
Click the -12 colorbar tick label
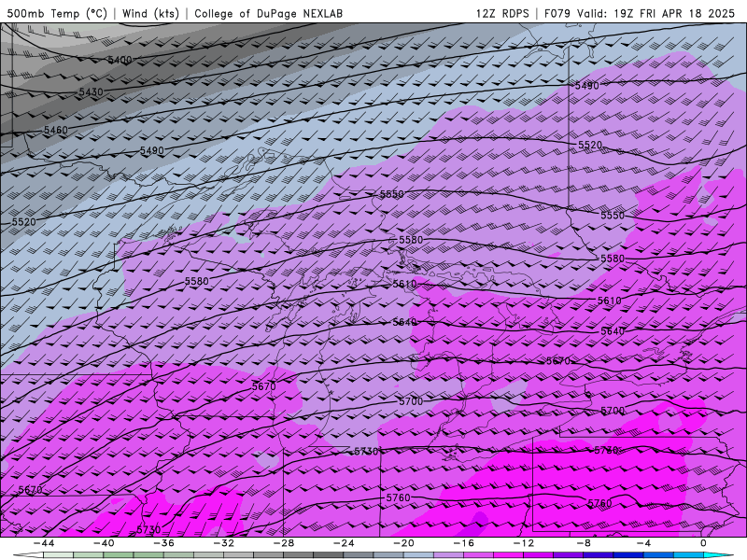tap(524, 543)
